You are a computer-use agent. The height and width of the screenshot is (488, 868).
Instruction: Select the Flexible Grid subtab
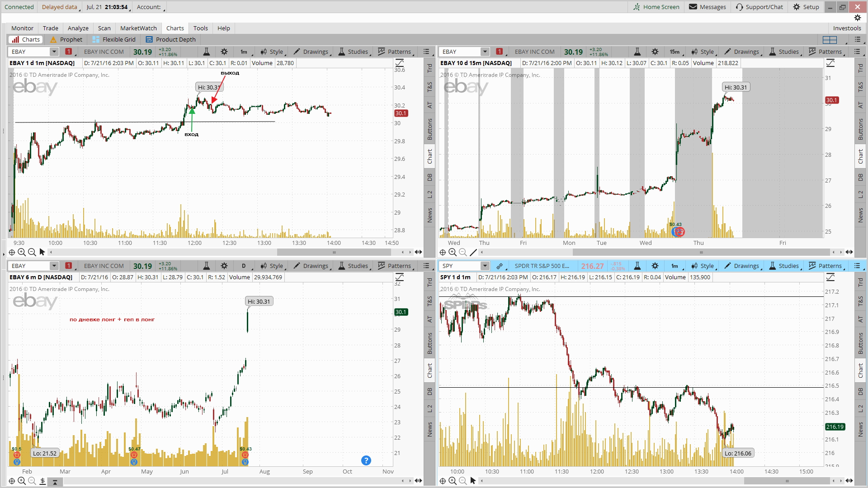[x=114, y=39]
